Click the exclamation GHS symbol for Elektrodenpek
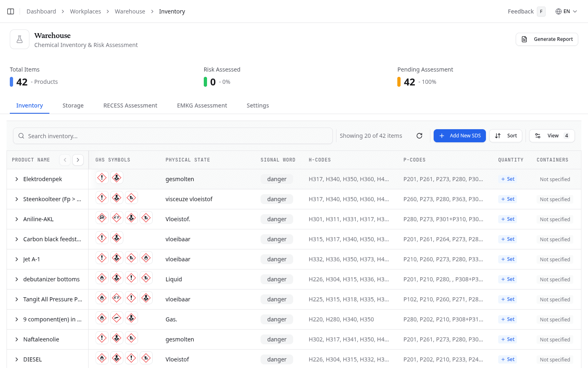The height and width of the screenshot is (368, 588). (102, 178)
